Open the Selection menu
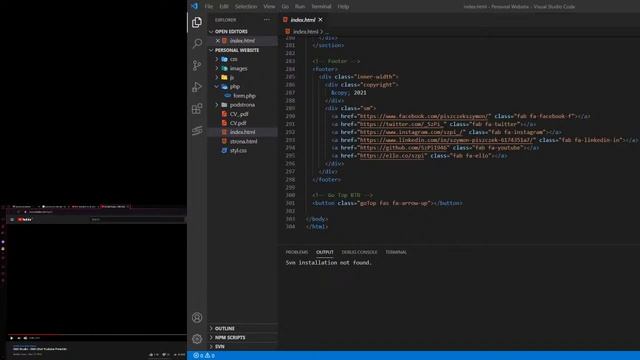This screenshot has height=360, width=640. (246, 7)
